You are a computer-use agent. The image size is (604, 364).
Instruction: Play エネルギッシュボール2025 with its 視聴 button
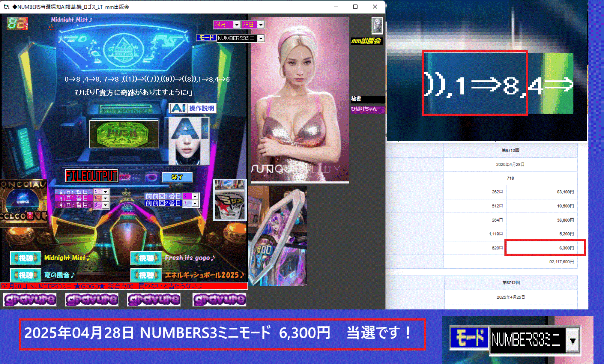coord(146,275)
